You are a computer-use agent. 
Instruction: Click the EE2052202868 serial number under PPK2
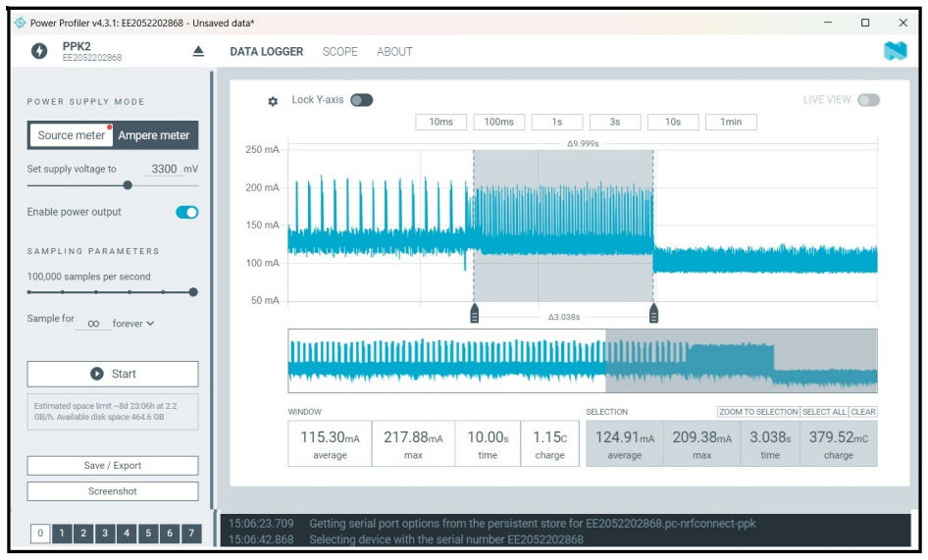[92, 58]
